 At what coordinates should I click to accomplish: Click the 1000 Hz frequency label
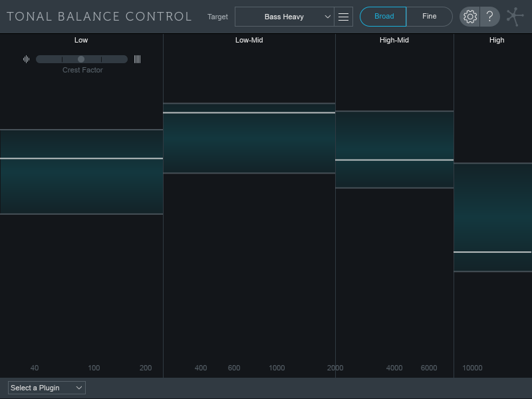[277, 368]
